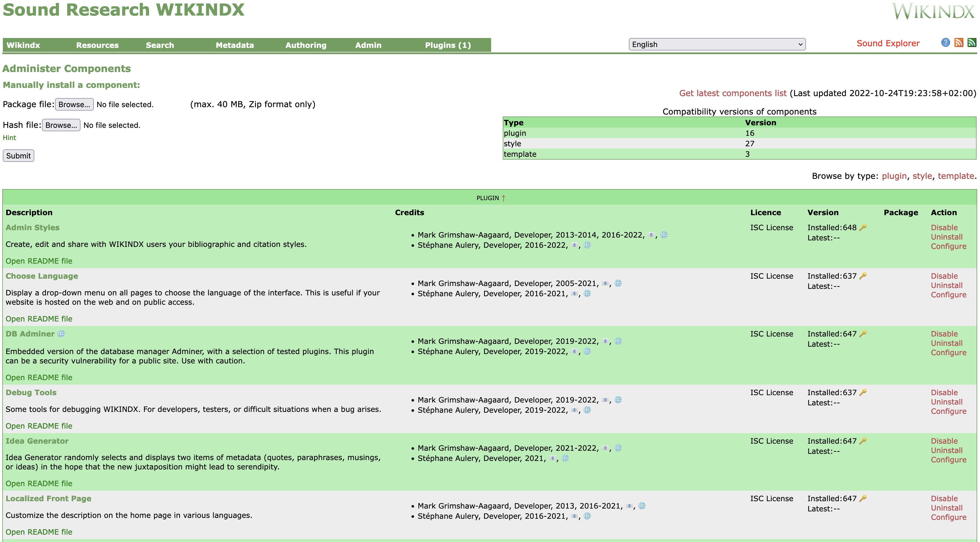Click the green feed icon at top right
Viewport: 980px width, 542px height.
point(972,43)
